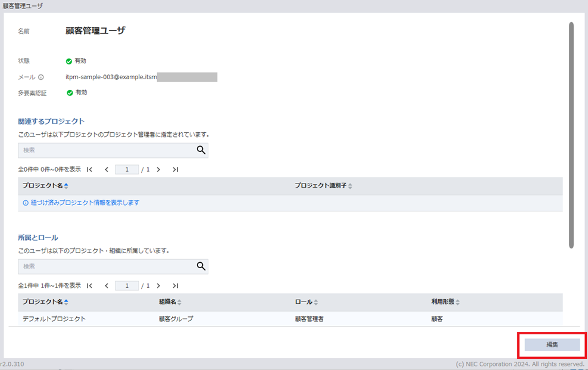
Task: Click the 編集 button
Action: pyautogui.click(x=552, y=345)
